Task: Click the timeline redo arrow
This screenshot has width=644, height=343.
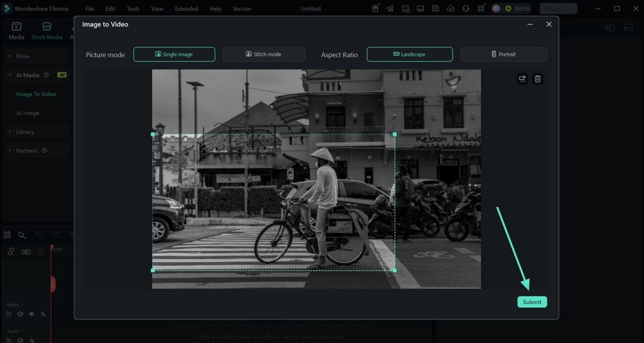Action: 56,235
